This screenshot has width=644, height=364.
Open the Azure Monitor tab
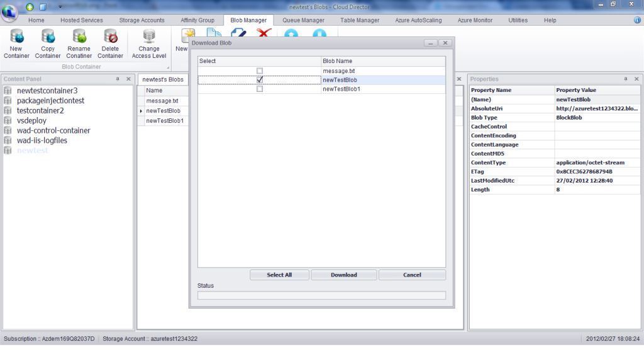(475, 20)
